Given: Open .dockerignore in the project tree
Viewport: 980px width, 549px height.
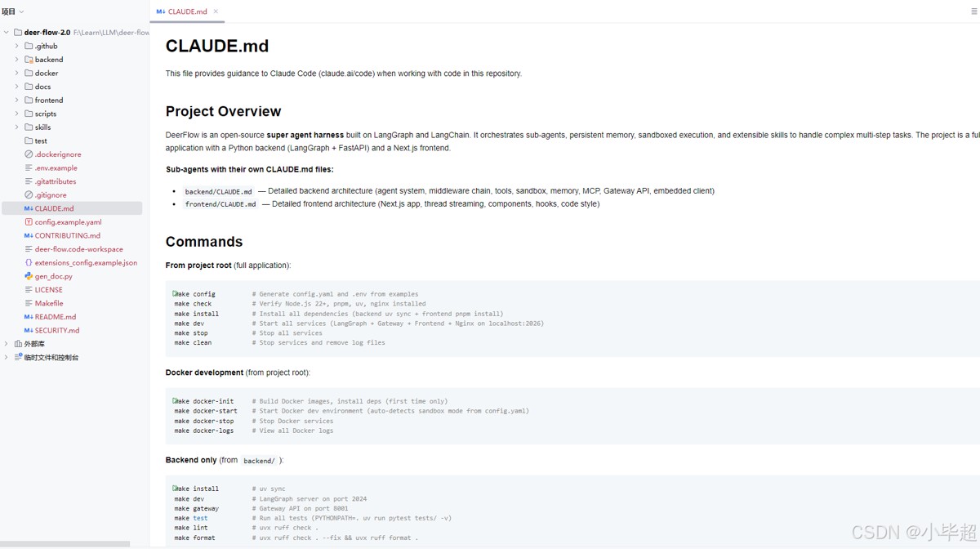Looking at the screenshot, I should 58,154.
